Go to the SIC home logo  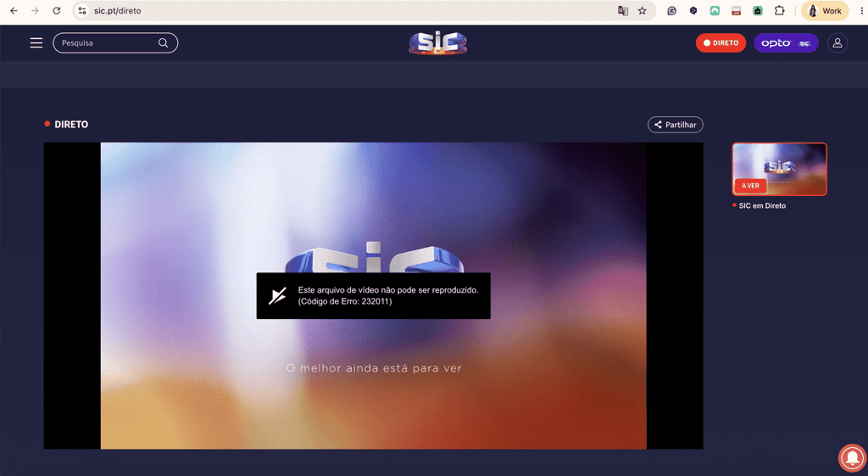point(437,42)
